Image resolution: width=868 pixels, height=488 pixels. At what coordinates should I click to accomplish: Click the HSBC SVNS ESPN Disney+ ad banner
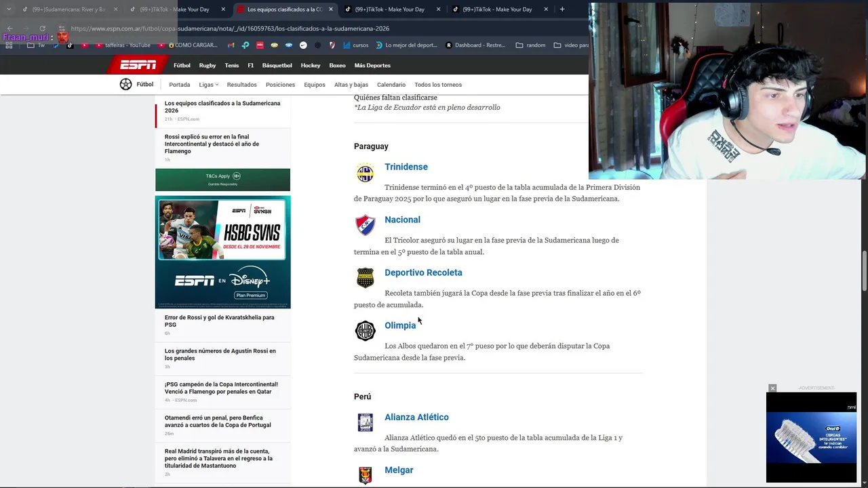point(222,252)
